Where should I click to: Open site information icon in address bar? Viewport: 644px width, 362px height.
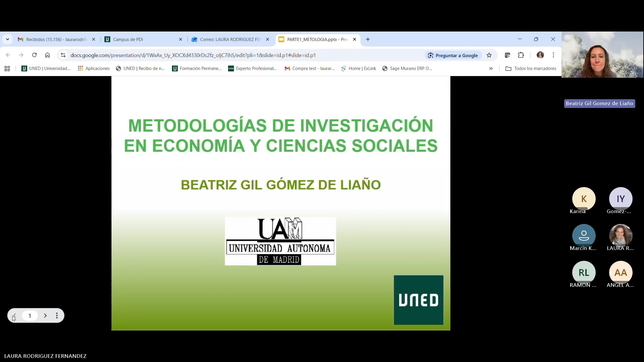click(63, 55)
